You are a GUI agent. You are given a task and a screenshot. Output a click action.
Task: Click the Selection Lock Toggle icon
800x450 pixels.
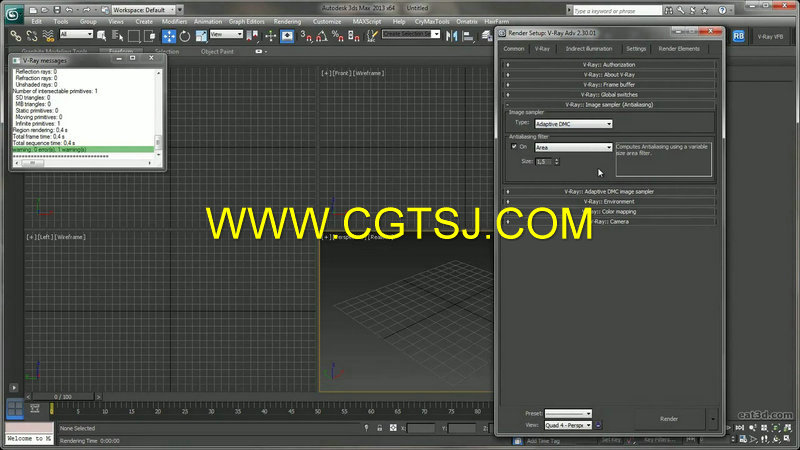coord(380,428)
